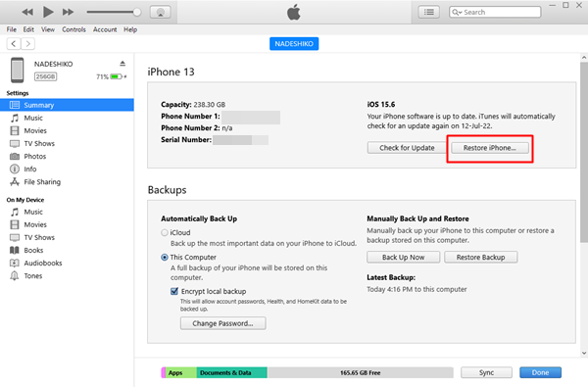Viewport: 588px width, 387px height.
Task: Open the Account menu
Action: pos(105,29)
